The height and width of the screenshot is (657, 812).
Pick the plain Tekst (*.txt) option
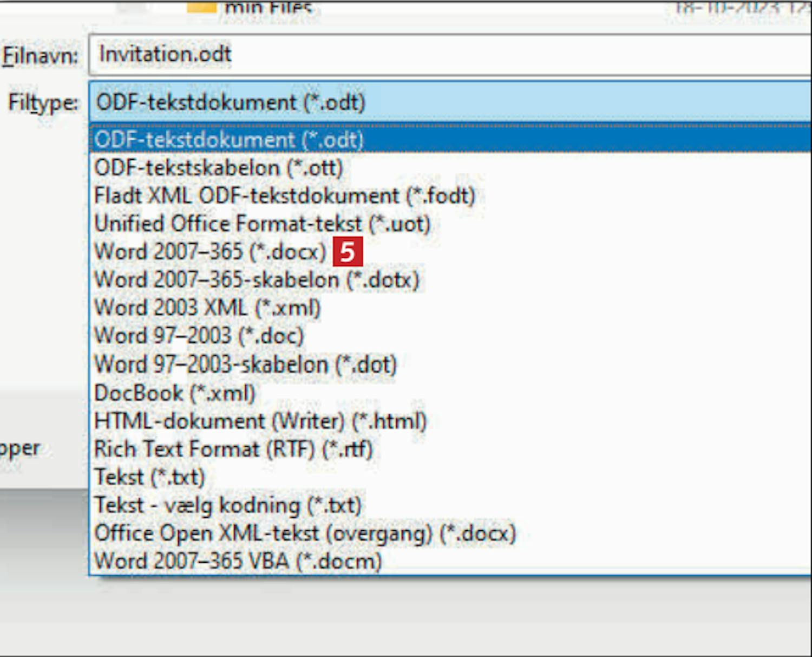coord(450,477)
